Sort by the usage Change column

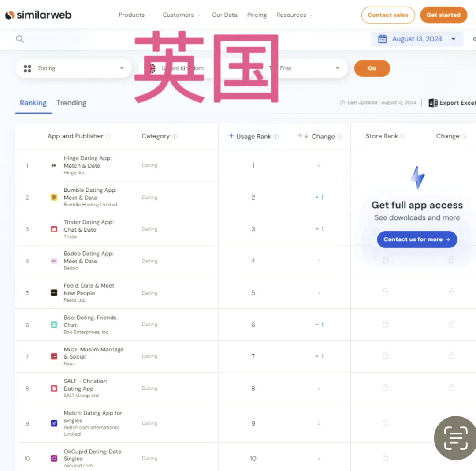point(320,137)
